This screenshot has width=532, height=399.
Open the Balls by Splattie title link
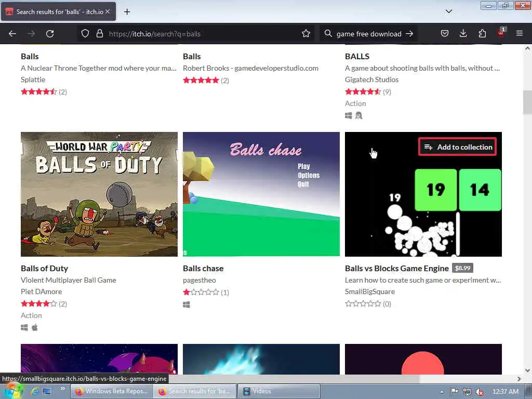[30, 56]
